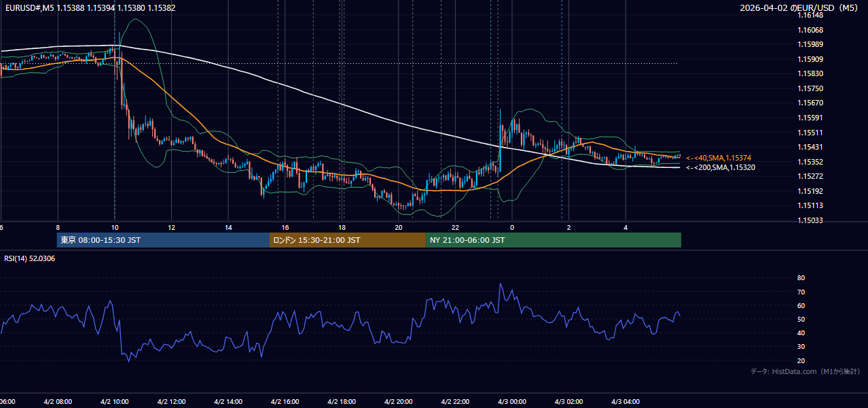Click hour tick 14 under price chart
This screenshot has height=408, width=868.
pyautogui.click(x=228, y=228)
